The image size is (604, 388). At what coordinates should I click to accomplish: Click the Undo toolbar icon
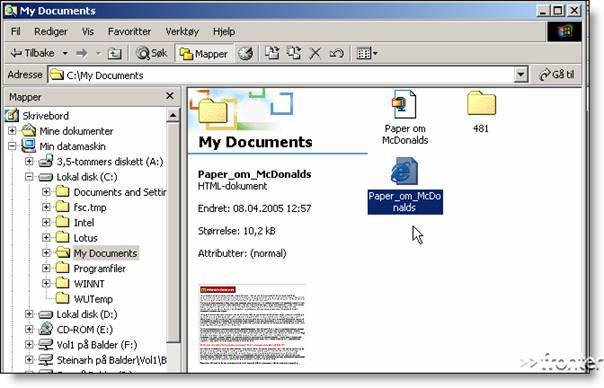click(336, 54)
